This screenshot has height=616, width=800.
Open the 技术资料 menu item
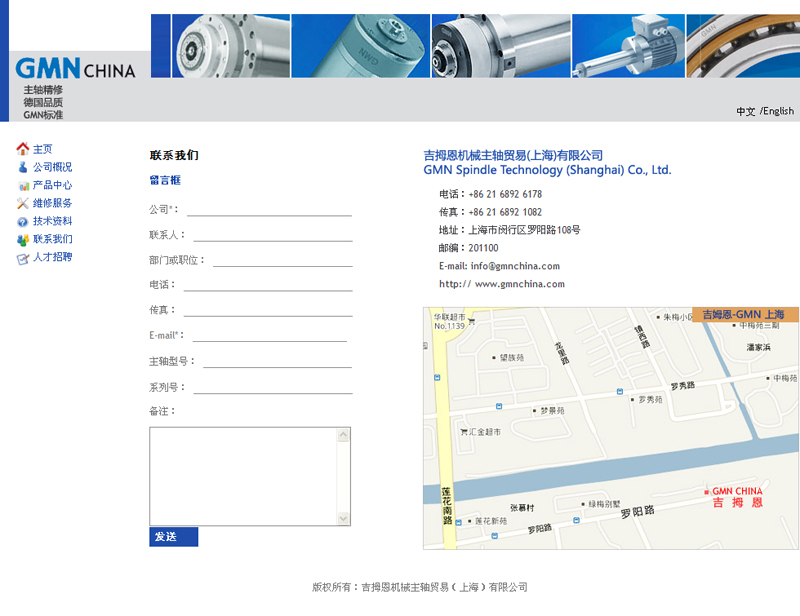(53, 221)
